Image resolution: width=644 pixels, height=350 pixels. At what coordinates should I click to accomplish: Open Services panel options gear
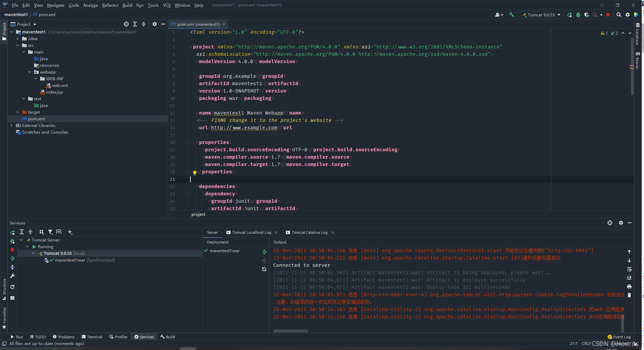pyautogui.click(x=621, y=223)
